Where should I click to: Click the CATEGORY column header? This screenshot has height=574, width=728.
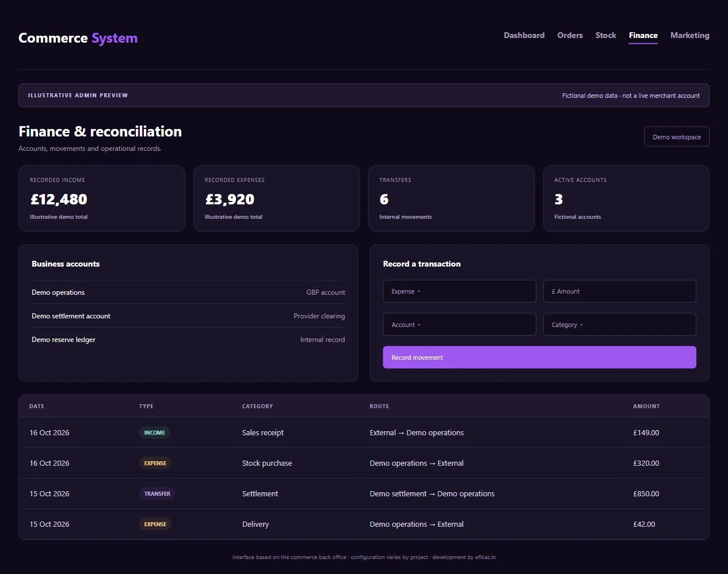(257, 406)
